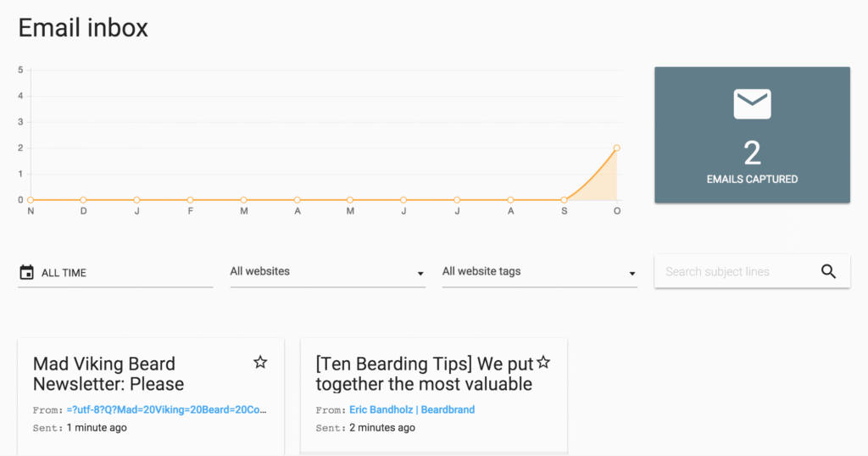Click the calendar icon beside ALL TIME
The width and height of the screenshot is (868, 456).
(x=26, y=272)
